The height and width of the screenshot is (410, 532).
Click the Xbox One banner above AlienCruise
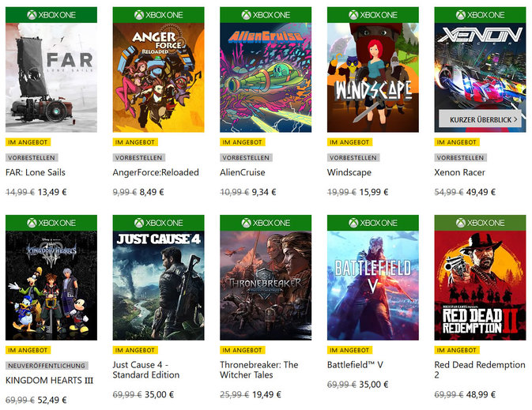click(266, 15)
